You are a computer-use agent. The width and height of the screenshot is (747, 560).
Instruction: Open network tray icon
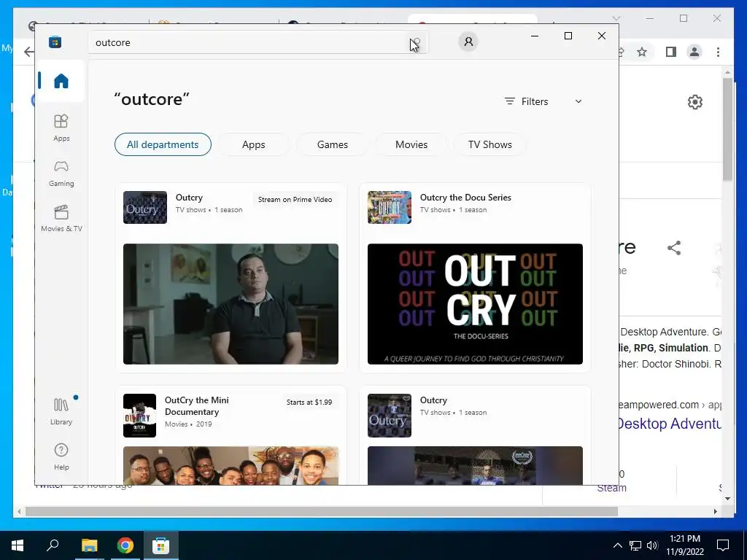635,545
